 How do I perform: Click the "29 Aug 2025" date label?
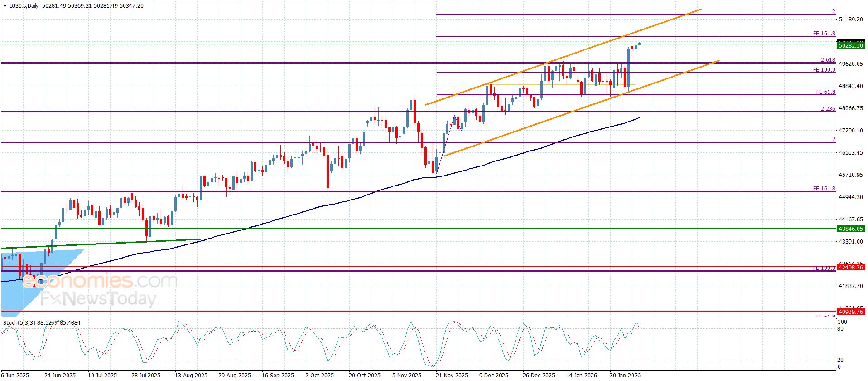pos(234,376)
